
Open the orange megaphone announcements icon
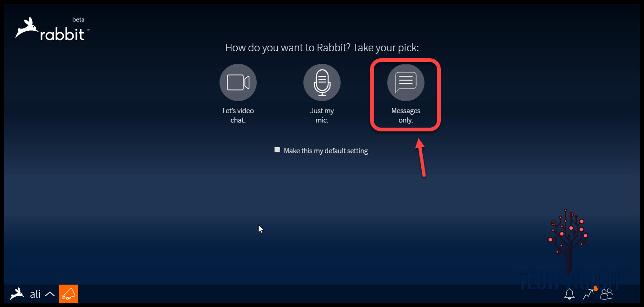point(69,294)
